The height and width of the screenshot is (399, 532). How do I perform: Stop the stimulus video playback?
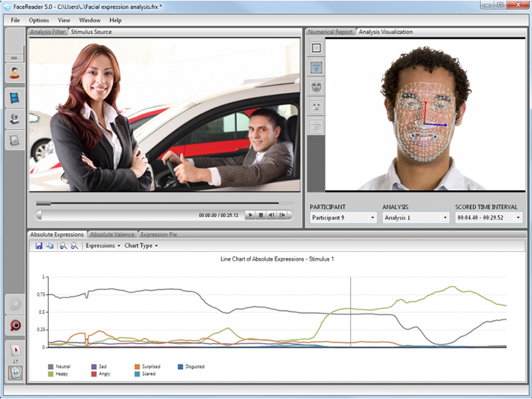click(x=261, y=215)
